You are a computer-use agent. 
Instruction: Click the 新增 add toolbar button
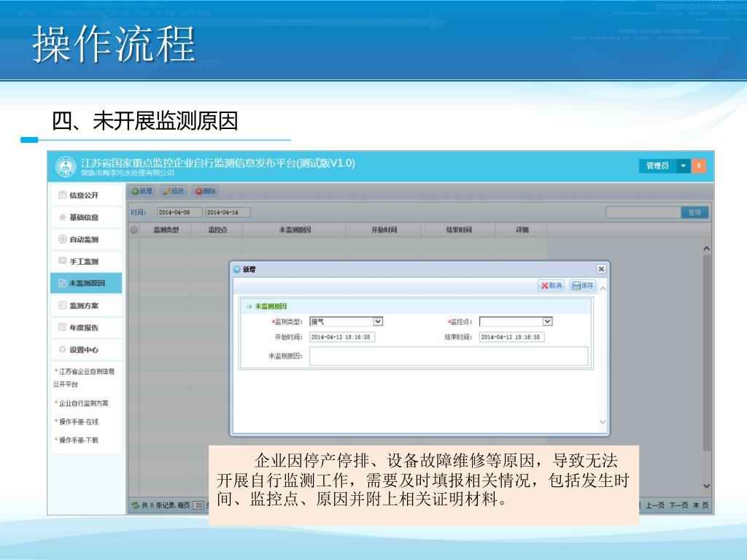(142, 191)
